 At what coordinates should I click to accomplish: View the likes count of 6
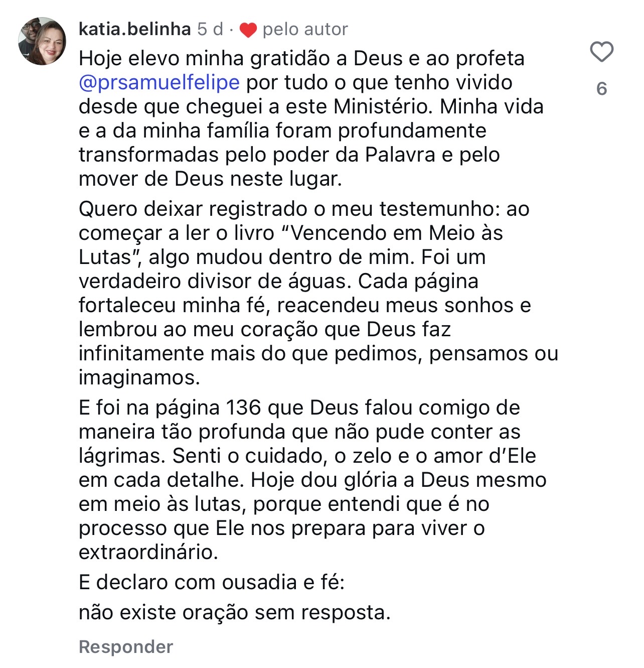point(601,89)
